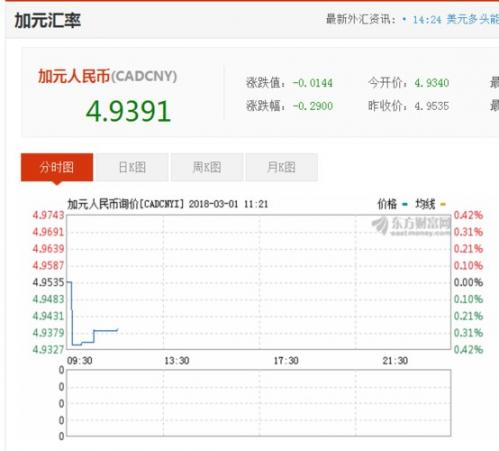Click the 4.9535 y-axis baseline label
Viewport: 499px width, 451px height.
(48, 282)
